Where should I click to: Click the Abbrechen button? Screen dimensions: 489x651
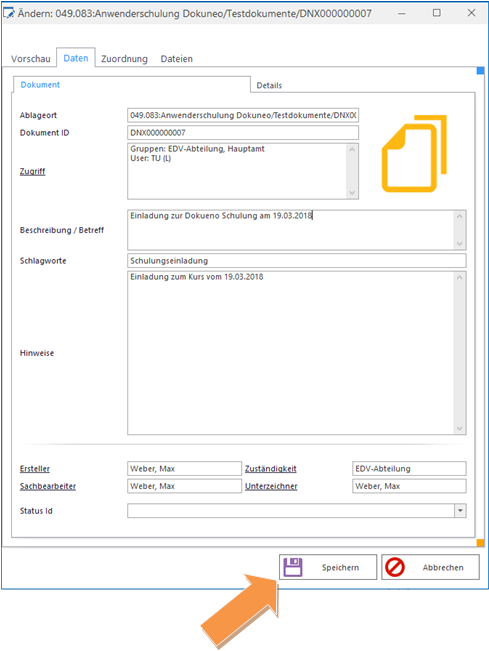tap(430, 567)
